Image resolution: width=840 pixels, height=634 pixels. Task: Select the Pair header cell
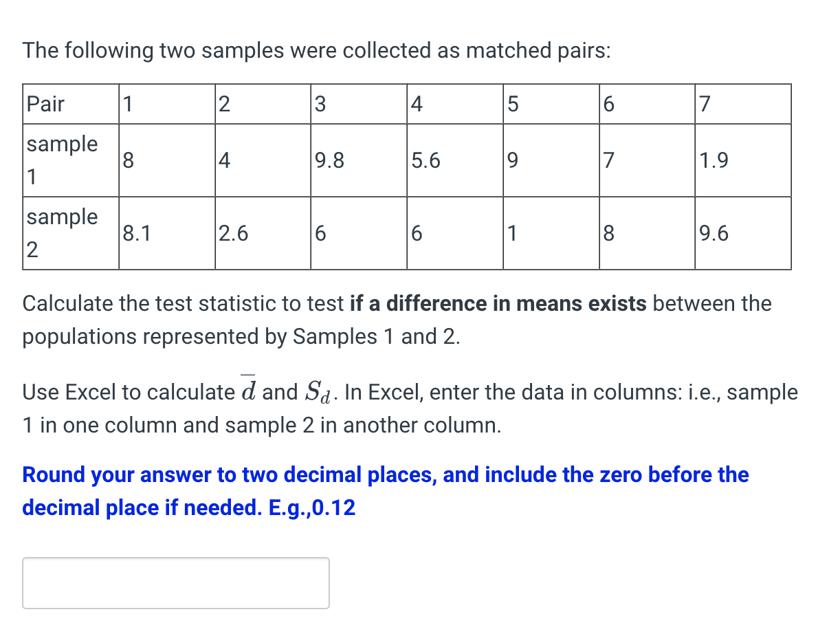coord(45,104)
